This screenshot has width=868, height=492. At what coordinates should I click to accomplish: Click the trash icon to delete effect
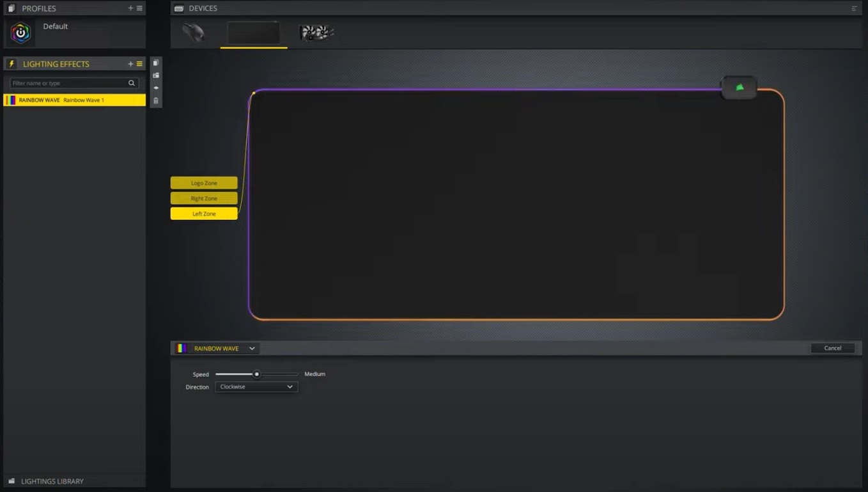tap(155, 100)
